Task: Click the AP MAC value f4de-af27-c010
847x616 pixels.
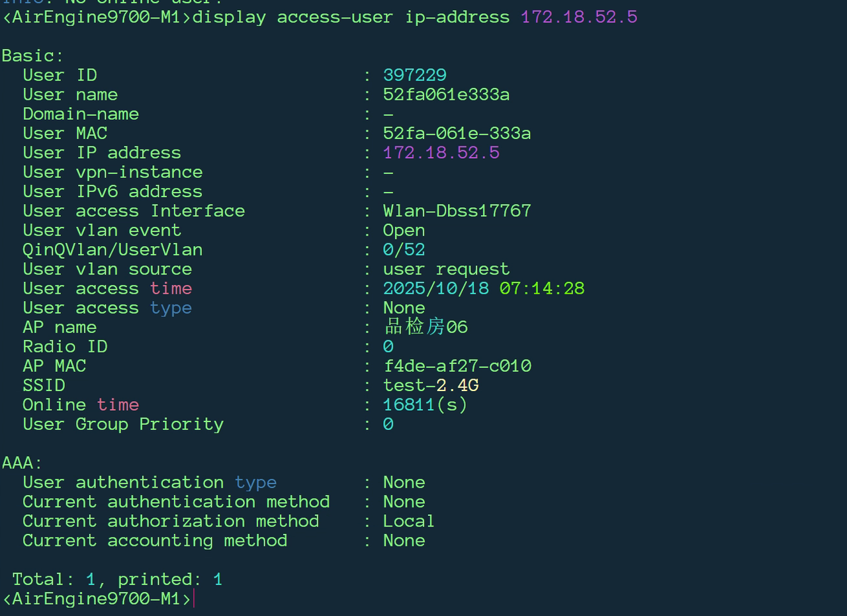Action: click(x=457, y=366)
